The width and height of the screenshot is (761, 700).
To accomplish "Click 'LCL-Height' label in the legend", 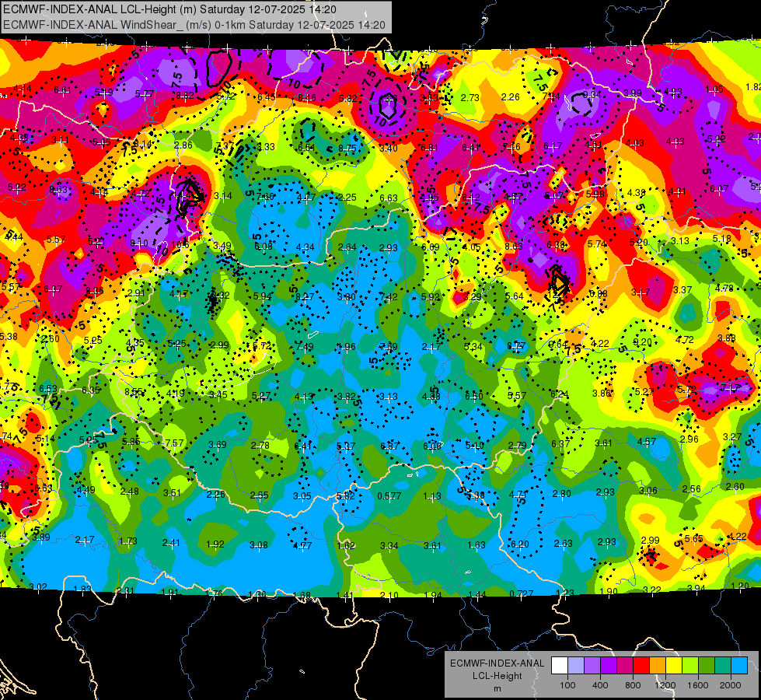I will [497, 676].
